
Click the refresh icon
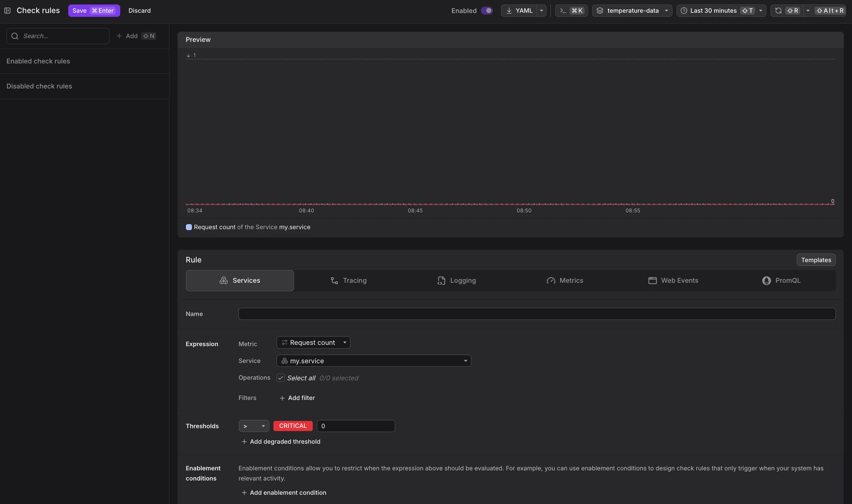coord(779,11)
